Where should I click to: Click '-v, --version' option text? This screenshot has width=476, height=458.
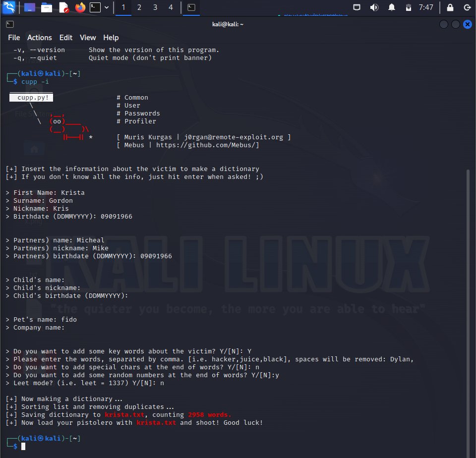pyautogui.click(x=39, y=50)
